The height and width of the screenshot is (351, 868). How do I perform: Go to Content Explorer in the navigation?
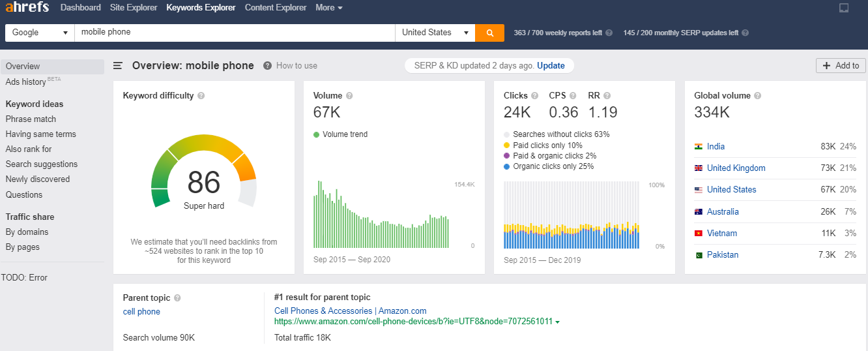(276, 8)
